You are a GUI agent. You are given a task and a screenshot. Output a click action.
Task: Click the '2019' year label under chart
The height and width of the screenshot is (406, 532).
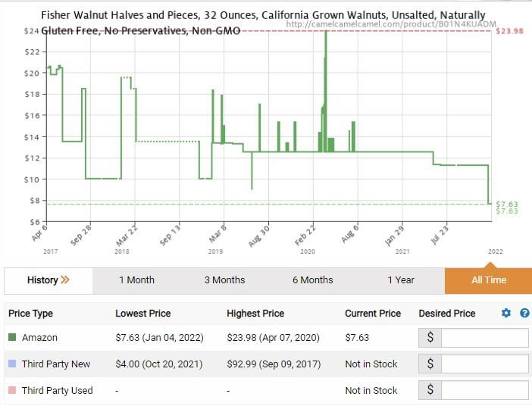point(215,251)
